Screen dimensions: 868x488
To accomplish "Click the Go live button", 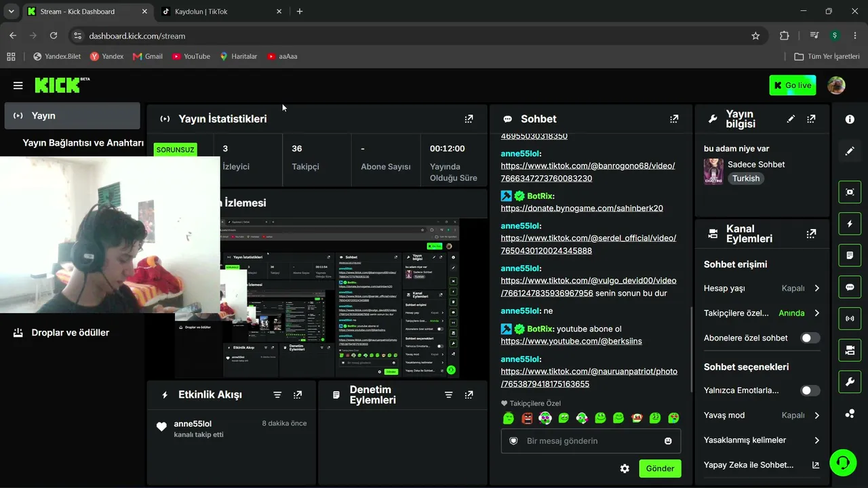I will pos(793,85).
